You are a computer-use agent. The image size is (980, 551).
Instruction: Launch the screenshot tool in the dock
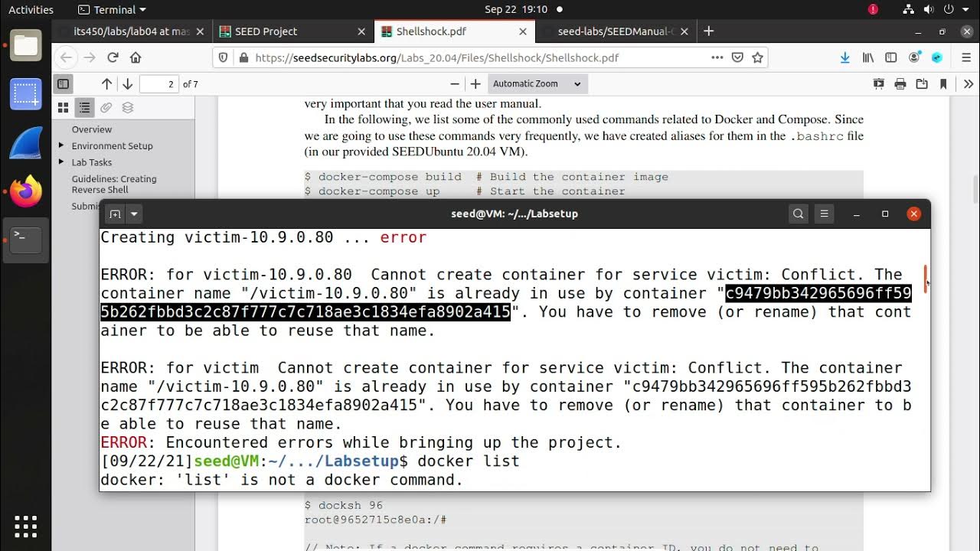pyautogui.click(x=26, y=94)
